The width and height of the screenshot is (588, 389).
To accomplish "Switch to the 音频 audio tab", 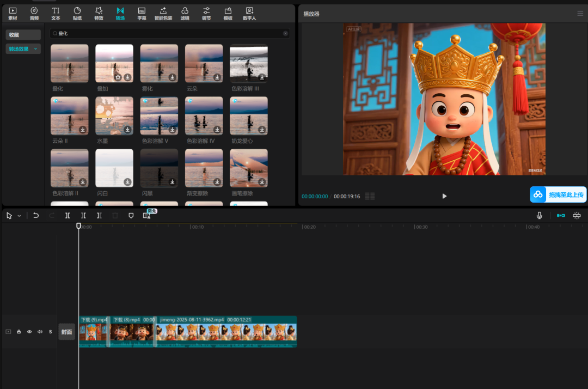I will 34,14.
